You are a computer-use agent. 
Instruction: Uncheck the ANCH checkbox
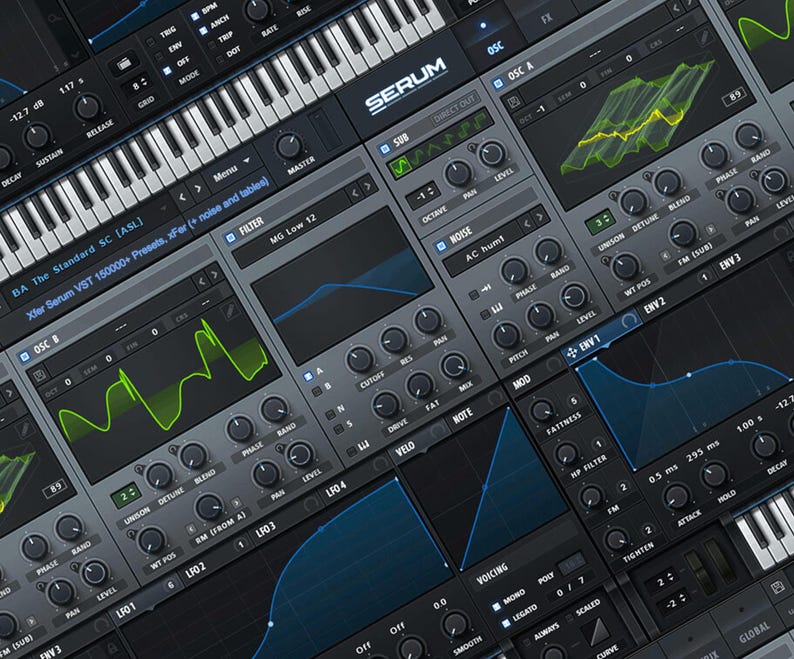pyautogui.click(x=203, y=31)
